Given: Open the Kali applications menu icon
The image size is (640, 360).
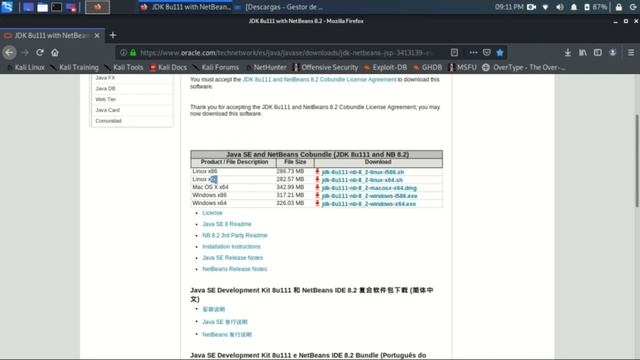Looking at the screenshot, I should coord(7,7).
